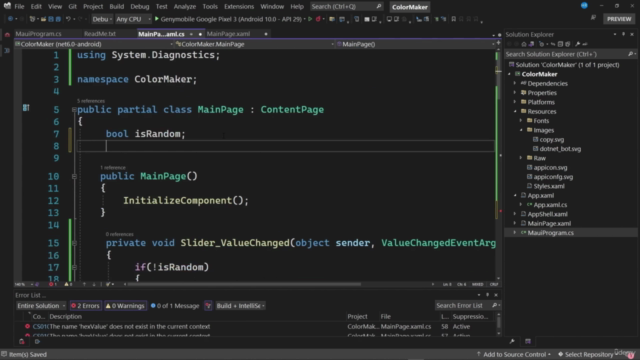
Task: Click the Collapse All icon in Solution Explorer
Action: (560, 44)
